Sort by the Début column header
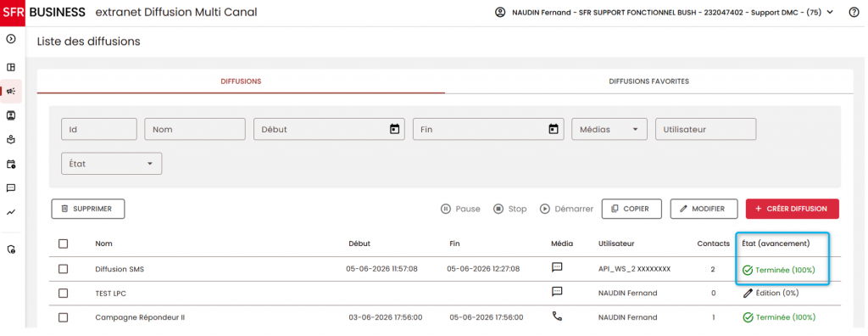The image size is (868, 336). click(359, 244)
